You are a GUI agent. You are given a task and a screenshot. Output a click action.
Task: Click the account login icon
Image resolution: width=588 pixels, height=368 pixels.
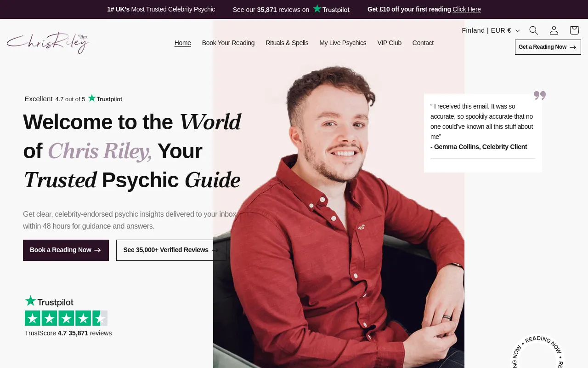pyautogui.click(x=554, y=30)
